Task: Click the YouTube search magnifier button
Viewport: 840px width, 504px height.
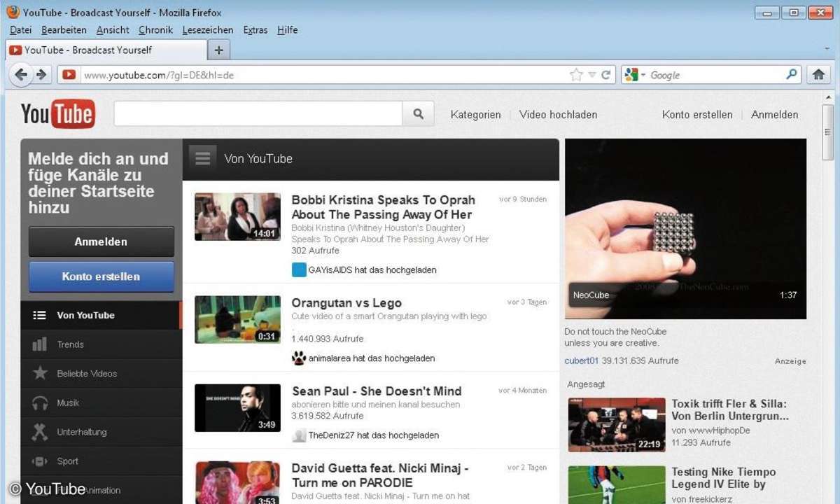Action: 419,114
